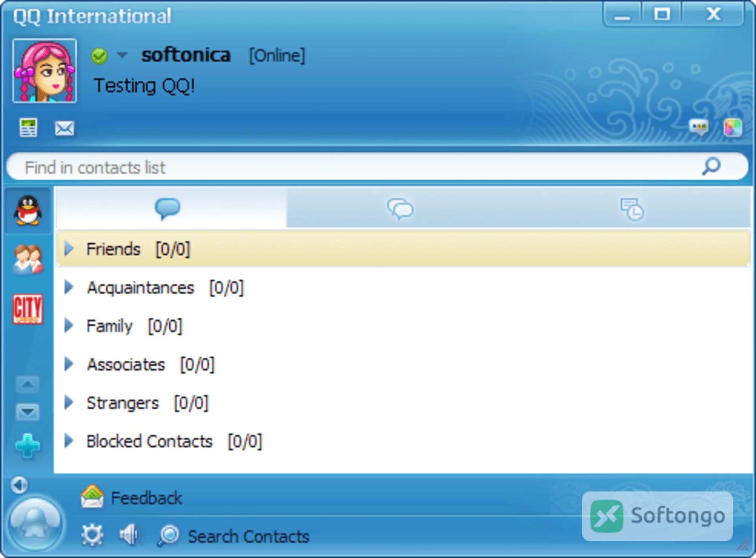Click the magnifier search icon in contacts field
Screen dimensions: 756x558
712,166
